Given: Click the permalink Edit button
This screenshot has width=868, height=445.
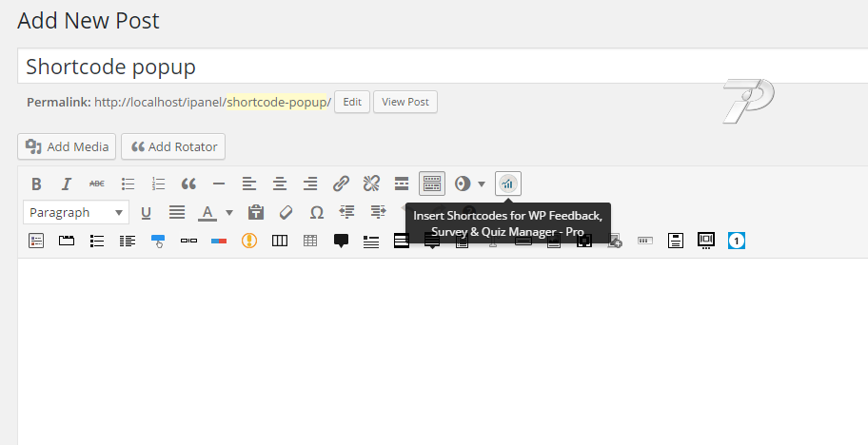Looking at the screenshot, I should (352, 102).
